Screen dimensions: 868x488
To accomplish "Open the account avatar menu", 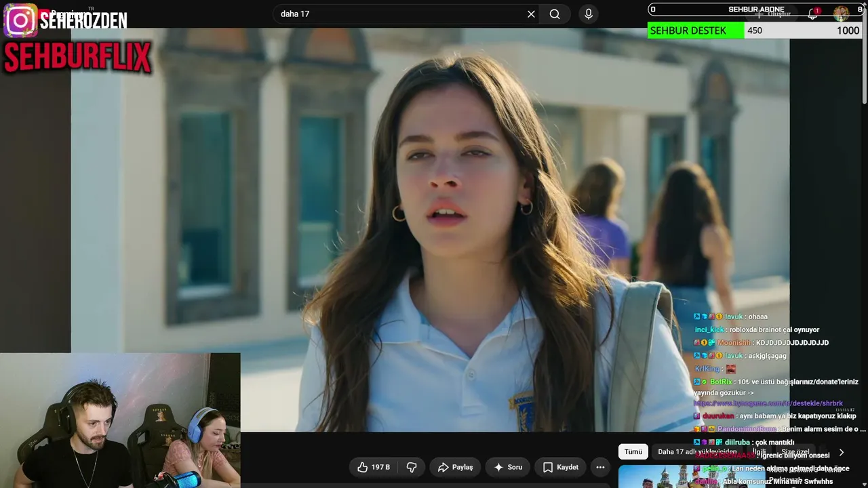I will 841,13.
